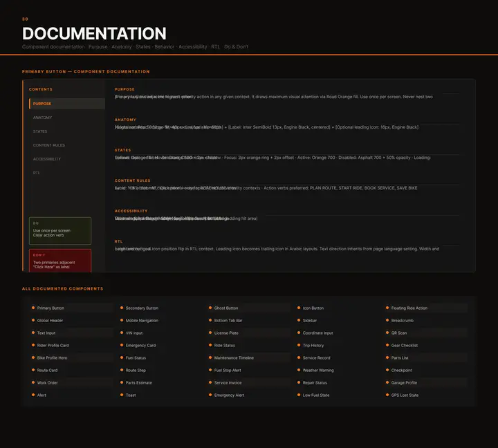Open Parts List component entry
Screen dimensions: 498x448
pyautogui.click(x=426, y=357)
